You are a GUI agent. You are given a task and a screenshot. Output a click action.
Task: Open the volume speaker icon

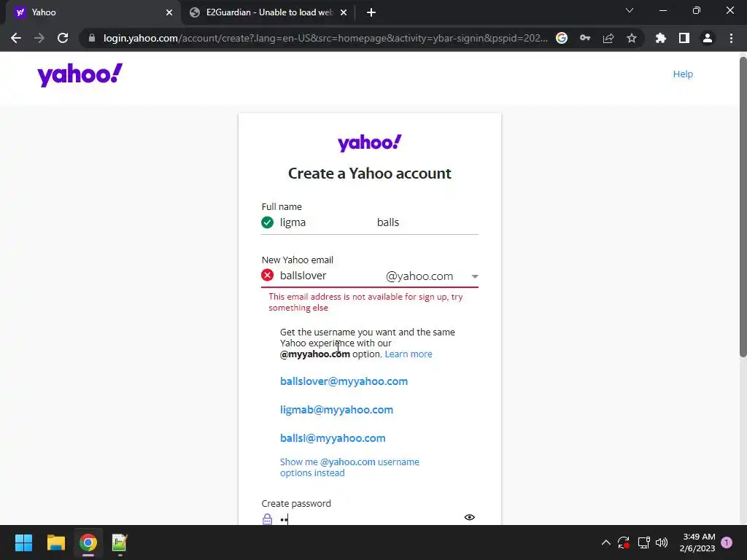click(x=662, y=542)
